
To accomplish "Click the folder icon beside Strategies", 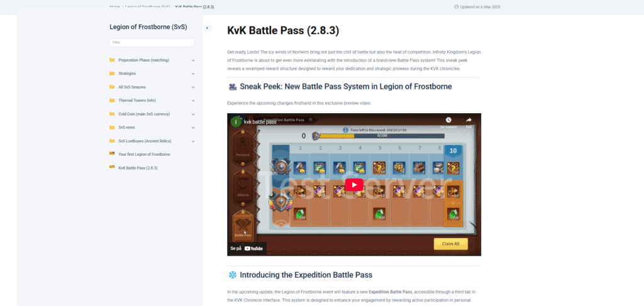I will click(x=112, y=74).
